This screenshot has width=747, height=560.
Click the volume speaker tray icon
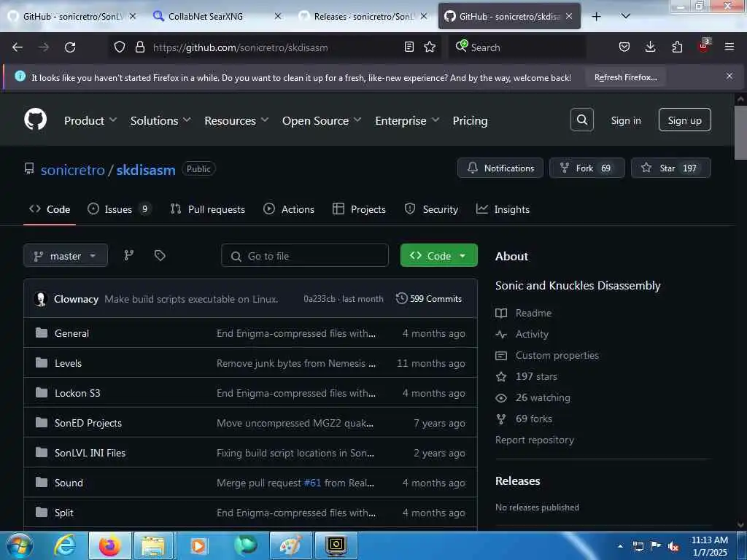point(673,547)
